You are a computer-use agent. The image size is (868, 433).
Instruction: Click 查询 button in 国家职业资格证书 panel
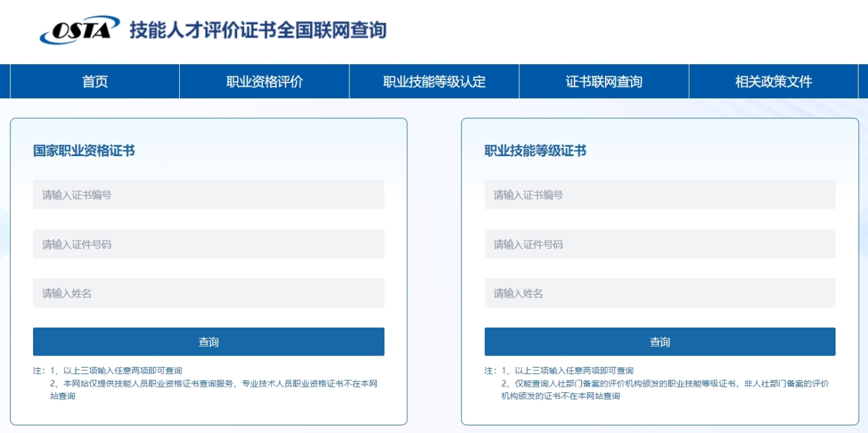pos(208,342)
